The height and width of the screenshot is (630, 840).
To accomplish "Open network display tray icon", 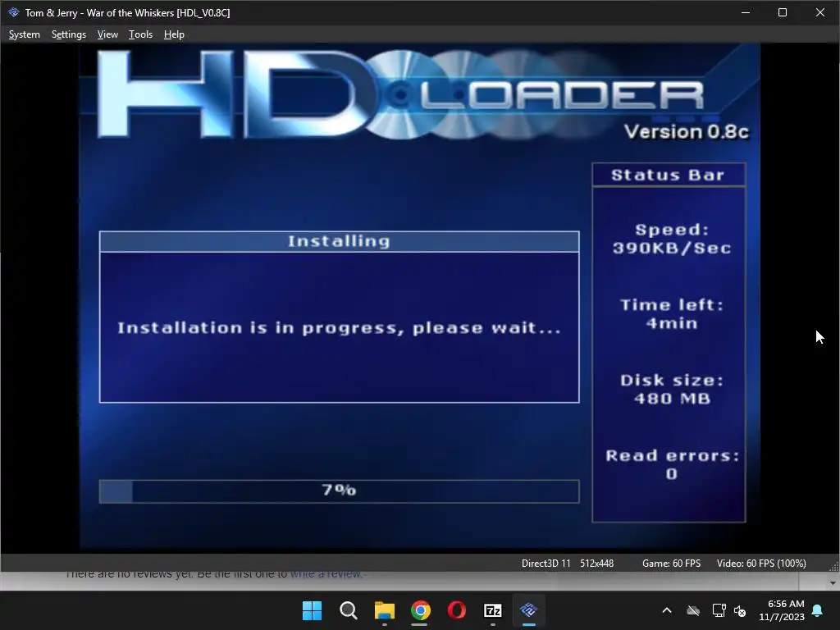I will 719,610.
